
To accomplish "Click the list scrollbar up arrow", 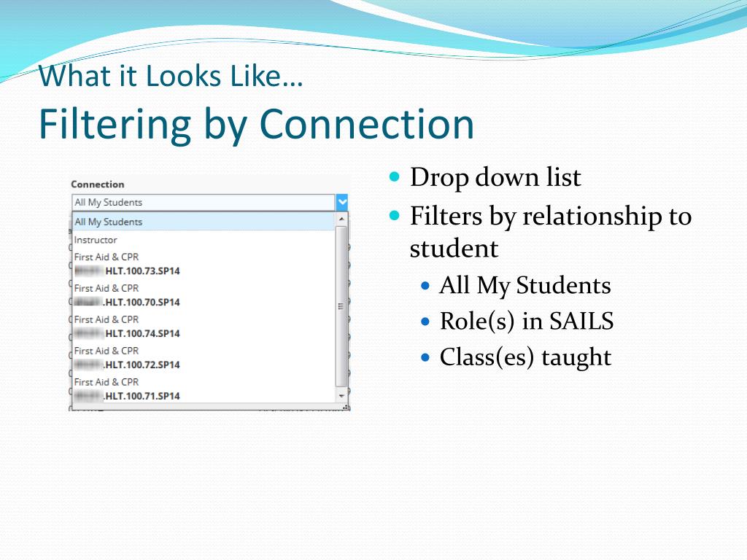I will (x=341, y=219).
